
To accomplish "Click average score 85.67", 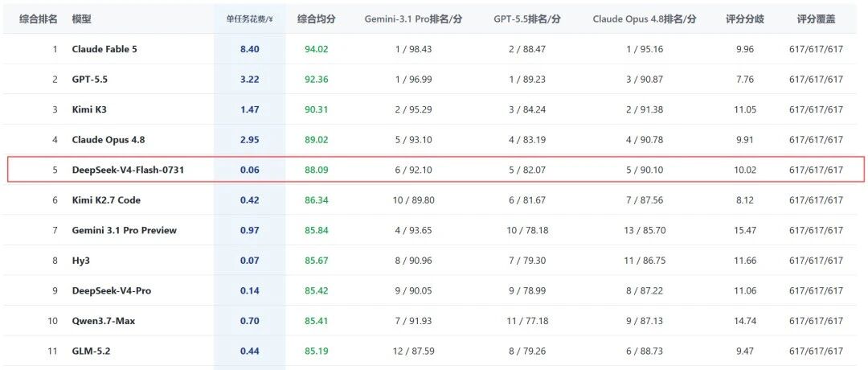I will coord(316,261).
